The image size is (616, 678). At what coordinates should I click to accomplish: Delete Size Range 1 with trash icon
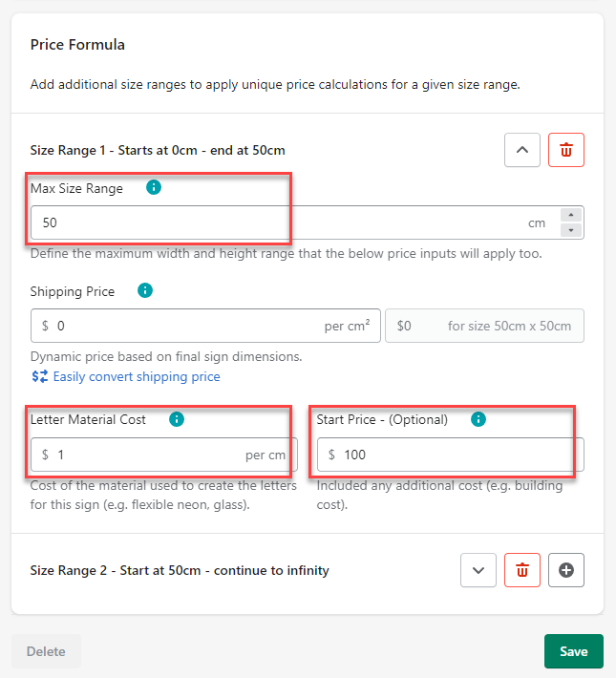point(566,150)
